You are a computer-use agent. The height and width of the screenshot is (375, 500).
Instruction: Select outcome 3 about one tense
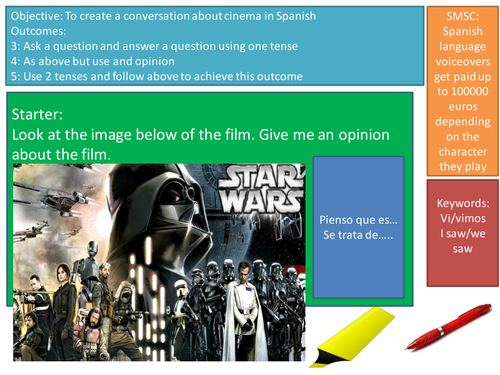pyautogui.click(x=154, y=46)
